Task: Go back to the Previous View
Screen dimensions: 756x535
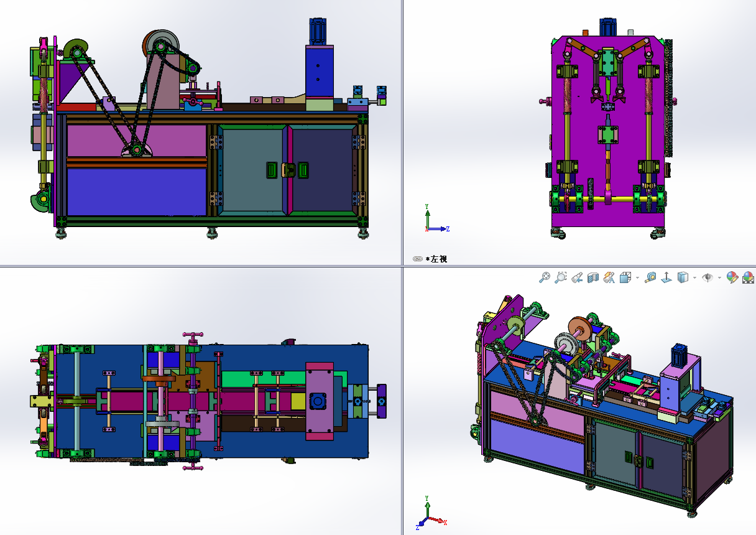Action: point(577,277)
